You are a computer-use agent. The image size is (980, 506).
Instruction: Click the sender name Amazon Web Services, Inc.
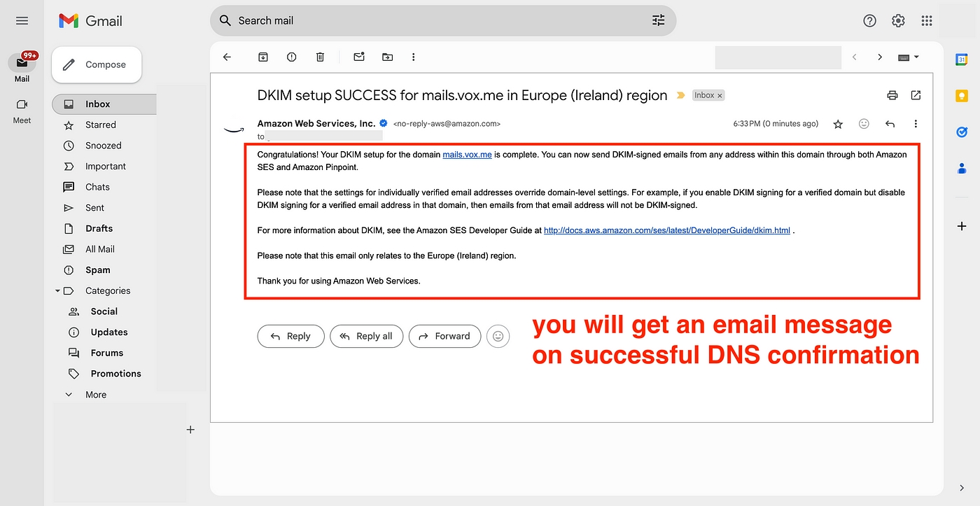pos(316,123)
